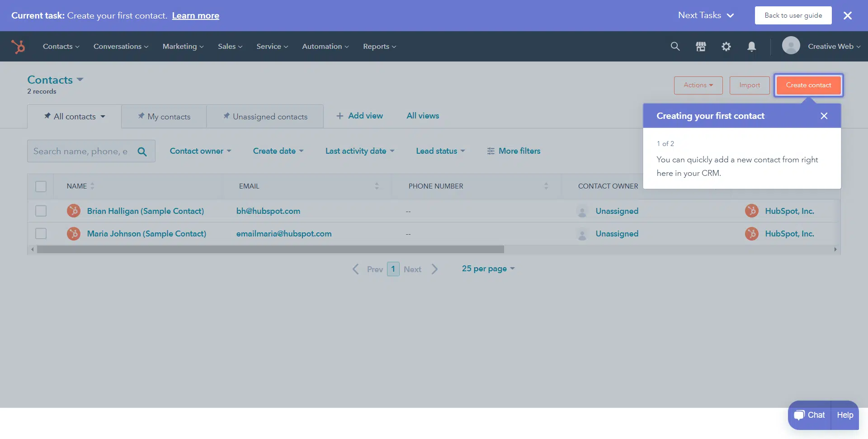Sort by the EMAIL column arrows
Image resolution: width=868 pixels, height=439 pixels.
point(377,186)
